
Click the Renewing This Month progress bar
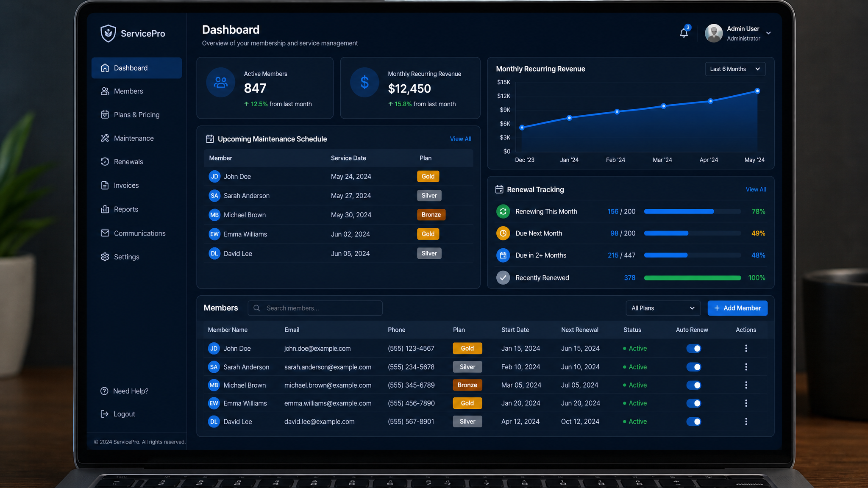pos(693,211)
